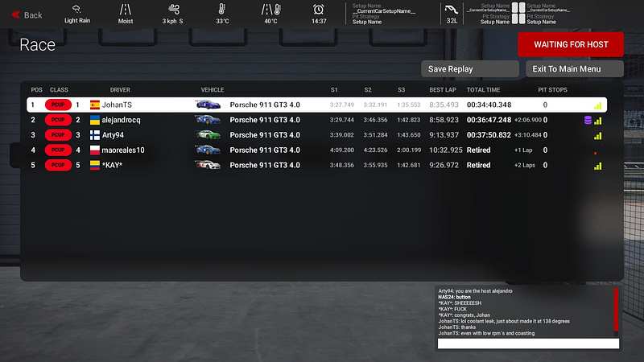
Task: Click the four-square tyre setup icon
Action: (518, 13)
